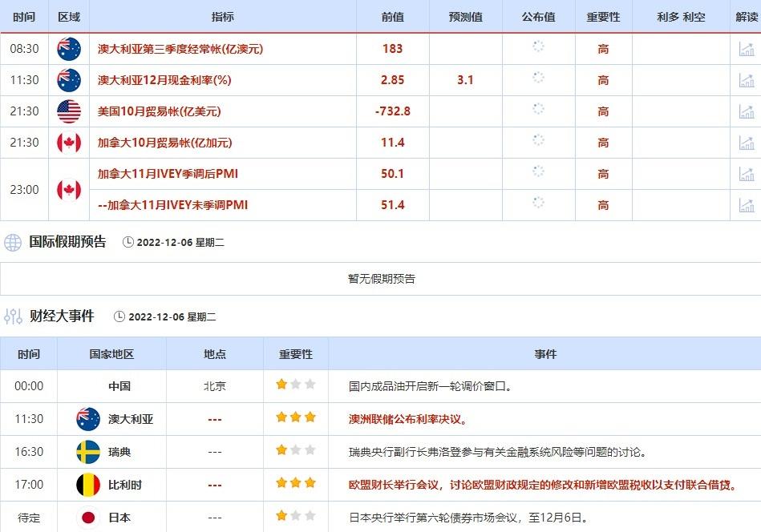
Task: Click the 重要性 column header in indicators table
Action: (x=603, y=17)
